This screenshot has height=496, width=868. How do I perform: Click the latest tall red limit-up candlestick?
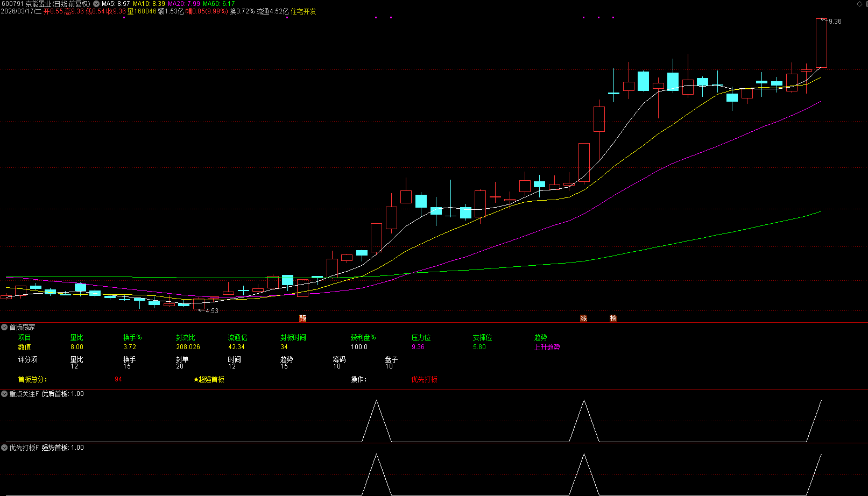coord(821,43)
